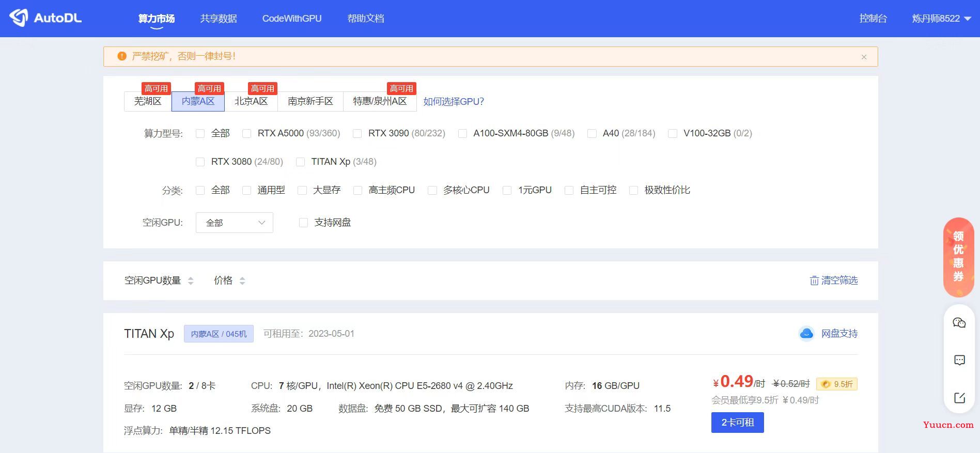Click the 清空筛选 clear filters link
This screenshot has width=980, height=453.
pyautogui.click(x=839, y=280)
